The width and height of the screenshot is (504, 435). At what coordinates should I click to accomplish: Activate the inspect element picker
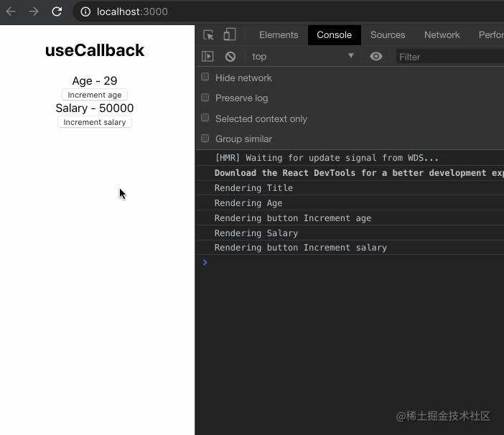208,34
